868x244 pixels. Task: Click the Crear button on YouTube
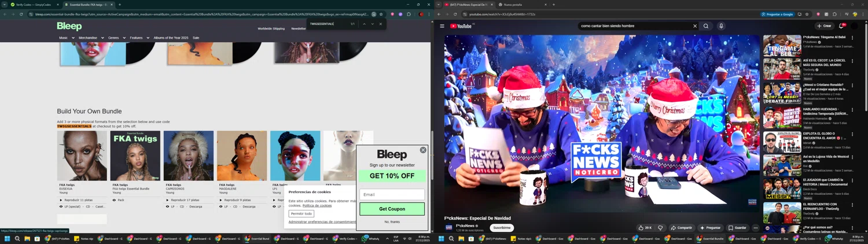[x=824, y=26]
